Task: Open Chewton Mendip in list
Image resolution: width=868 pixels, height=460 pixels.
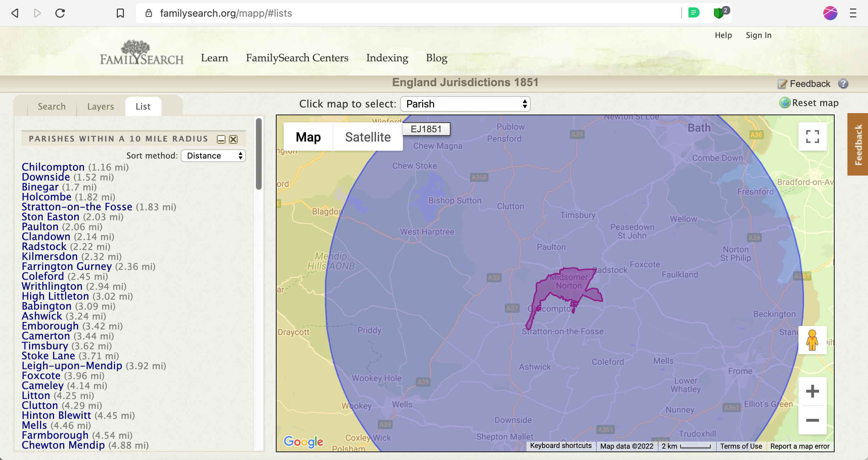Action: (63, 445)
